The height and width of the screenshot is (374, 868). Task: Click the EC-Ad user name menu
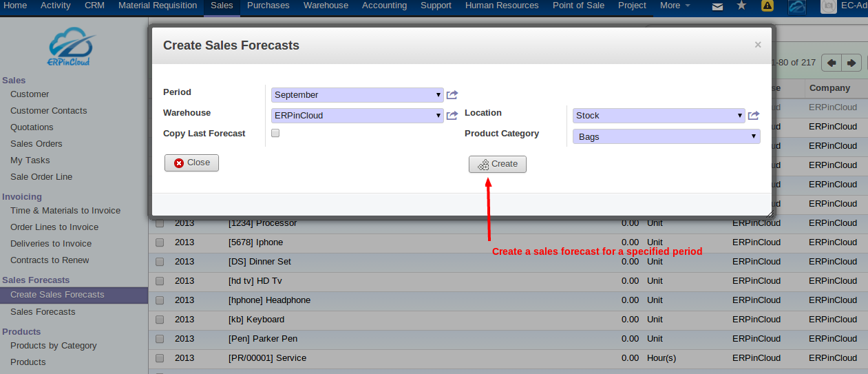(854, 6)
